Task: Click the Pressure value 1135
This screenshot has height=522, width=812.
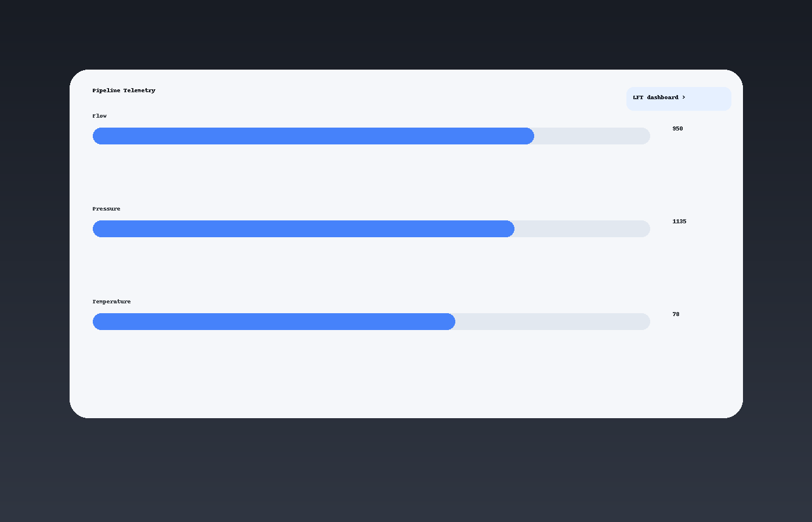Action: click(679, 222)
